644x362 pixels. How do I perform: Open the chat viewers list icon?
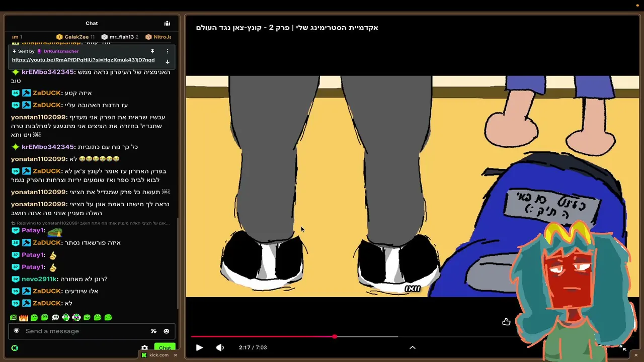click(x=167, y=23)
